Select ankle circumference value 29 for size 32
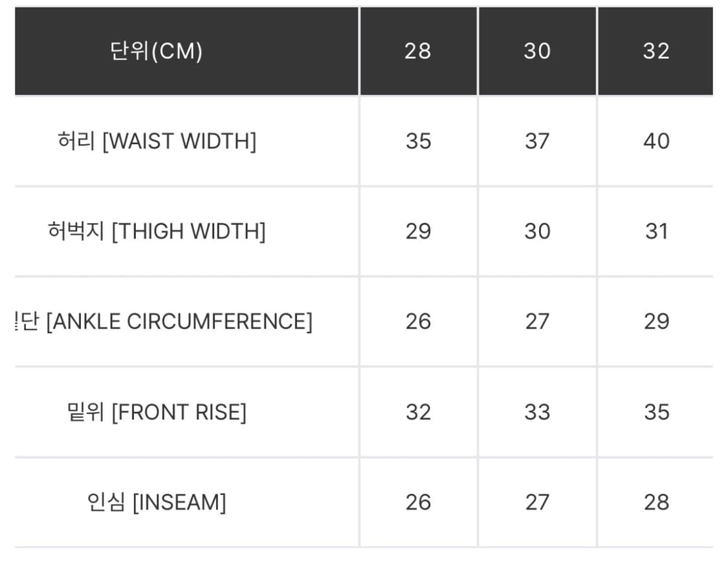Screen dimensions: 728x568 [x=656, y=322]
